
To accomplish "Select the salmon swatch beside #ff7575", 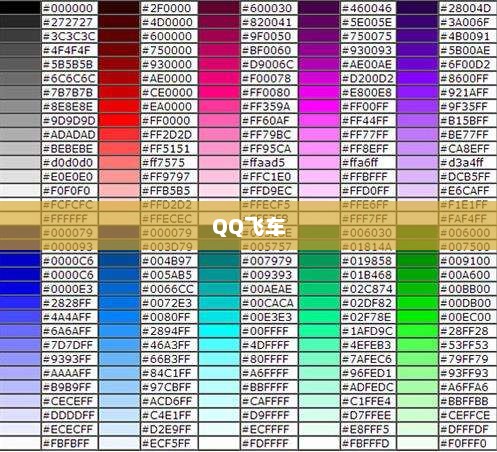I will pos(119,163).
